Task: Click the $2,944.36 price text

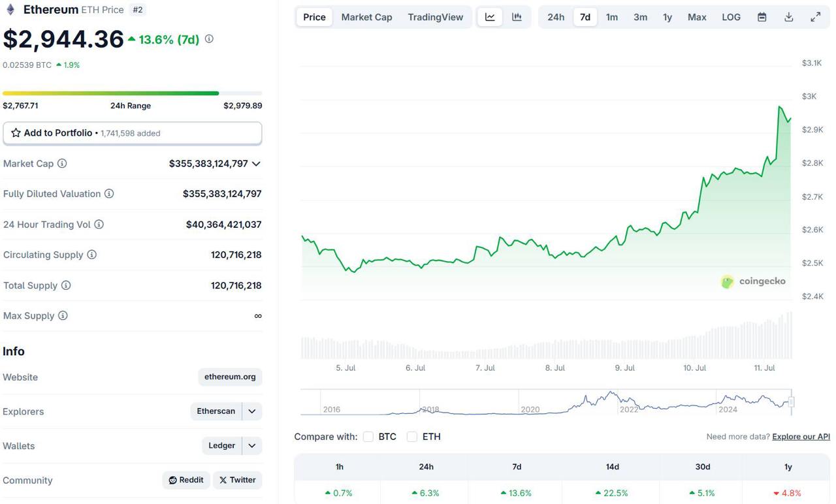Action: point(63,39)
